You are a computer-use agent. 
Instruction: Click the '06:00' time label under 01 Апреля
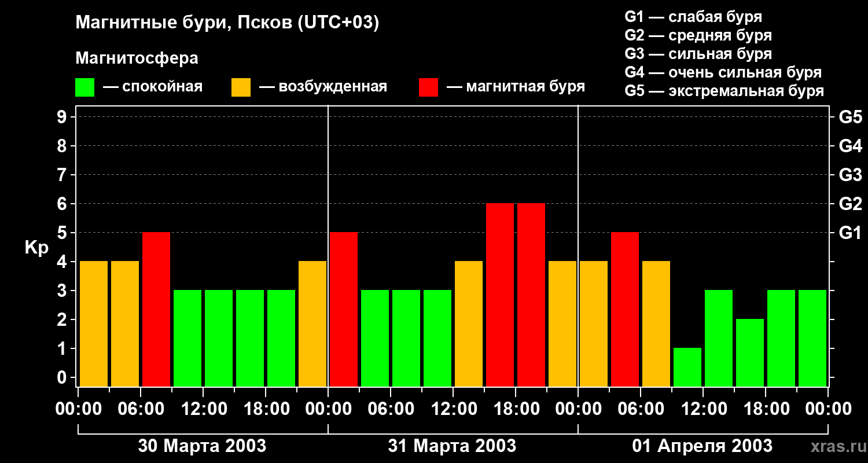coord(641,409)
